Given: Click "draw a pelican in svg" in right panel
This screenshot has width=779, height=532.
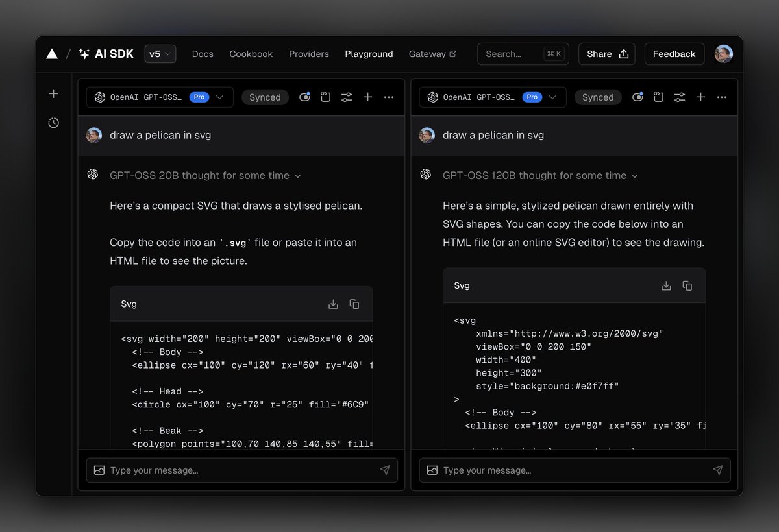Looking at the screenshot, I should point(493,135).
